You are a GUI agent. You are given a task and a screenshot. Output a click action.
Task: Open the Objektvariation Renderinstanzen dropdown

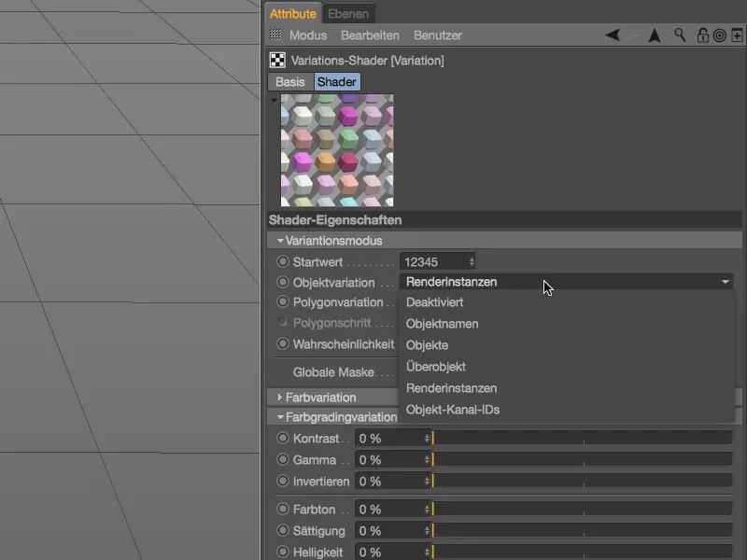(567, 282)
